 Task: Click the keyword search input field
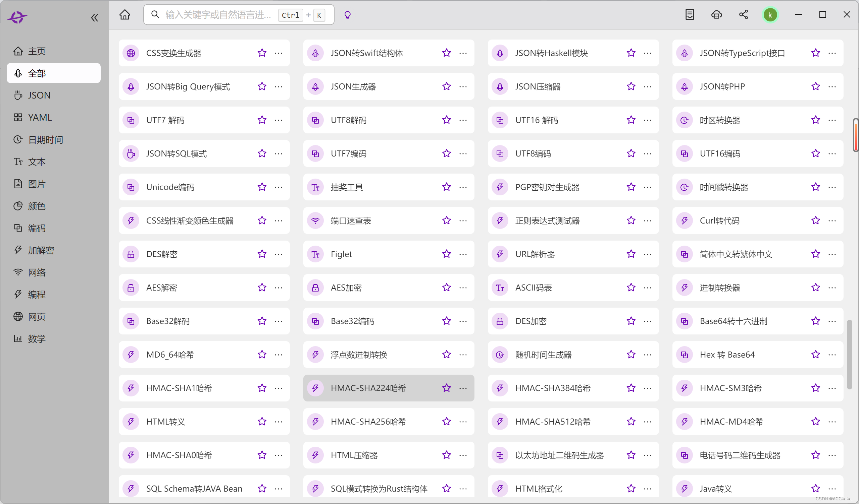point(218,15)
